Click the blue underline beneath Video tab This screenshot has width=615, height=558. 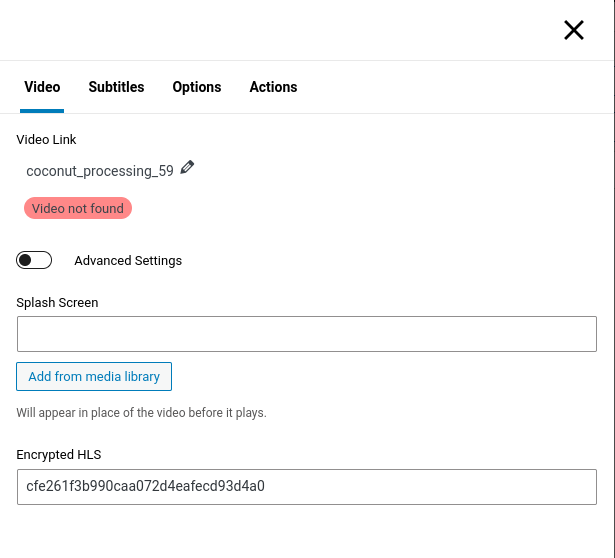(x=42, y=110)
